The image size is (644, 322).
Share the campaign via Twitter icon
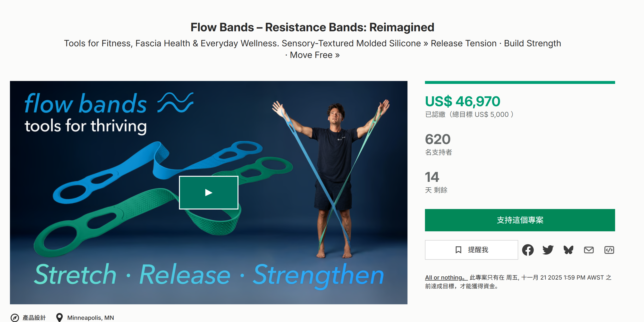click(x=548, y=250)
